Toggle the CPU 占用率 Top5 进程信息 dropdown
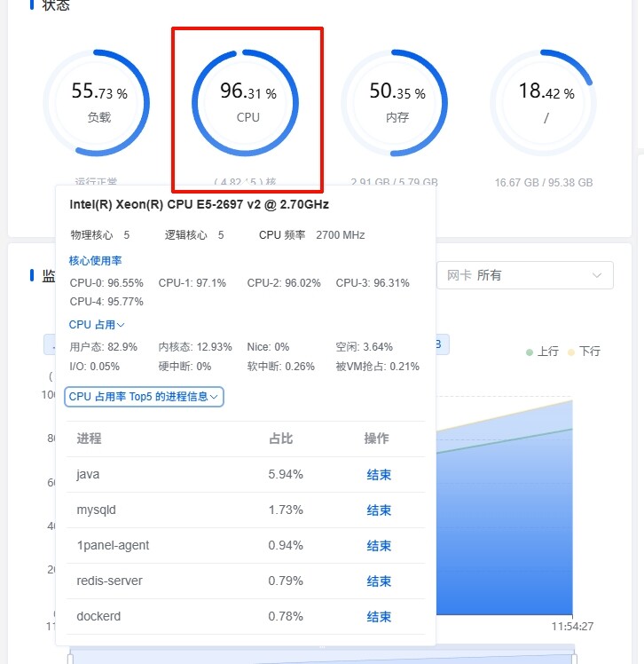This screenshot has height=664, width=644. click(144, 397)
